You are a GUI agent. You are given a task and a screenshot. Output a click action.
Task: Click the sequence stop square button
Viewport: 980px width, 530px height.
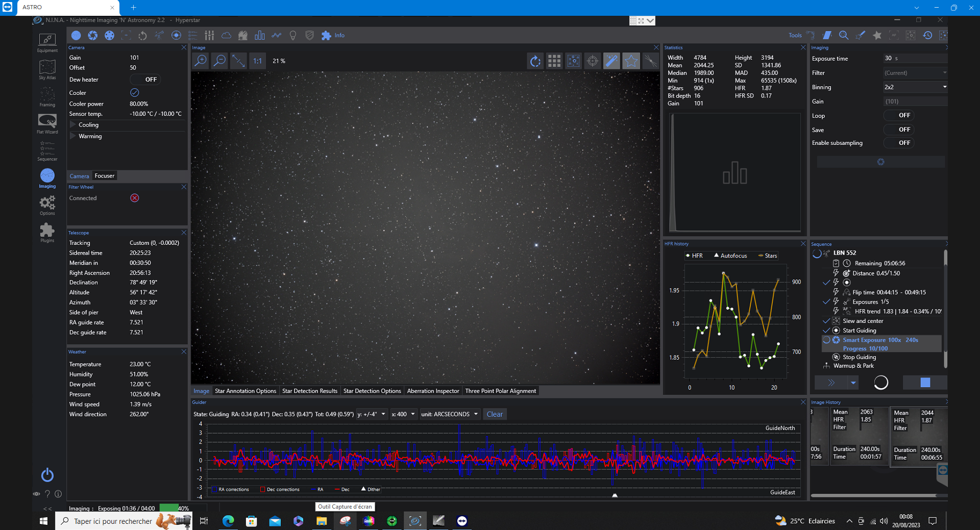[x=925, y=383]
